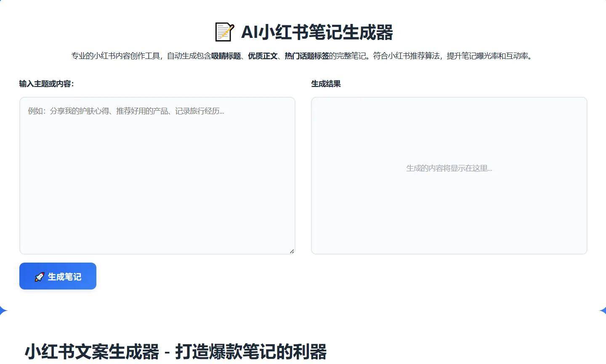
Task: Click the bold 热门话题标签 text
Action: pos(307,56)
